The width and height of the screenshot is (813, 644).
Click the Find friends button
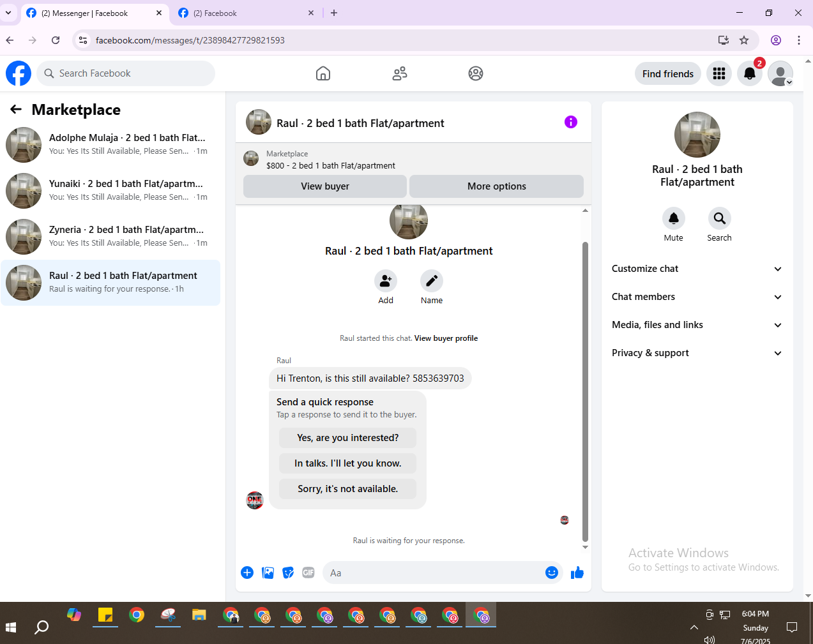[x=668, y=73]
